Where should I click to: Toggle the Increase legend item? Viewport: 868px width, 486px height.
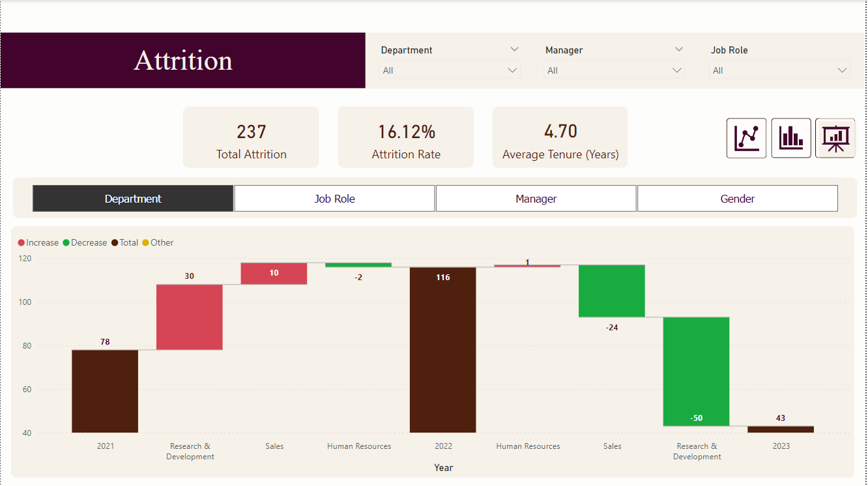coord(38,242)
